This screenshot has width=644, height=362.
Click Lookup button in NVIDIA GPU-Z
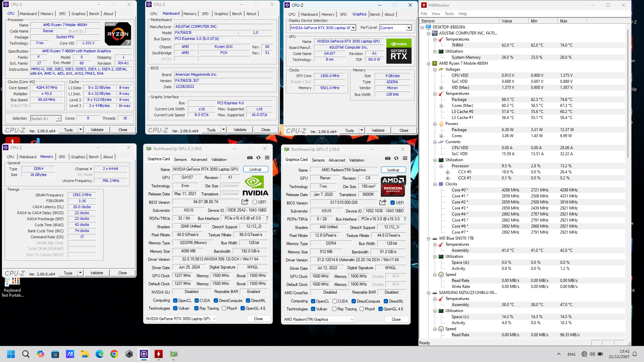pos(255,169)
